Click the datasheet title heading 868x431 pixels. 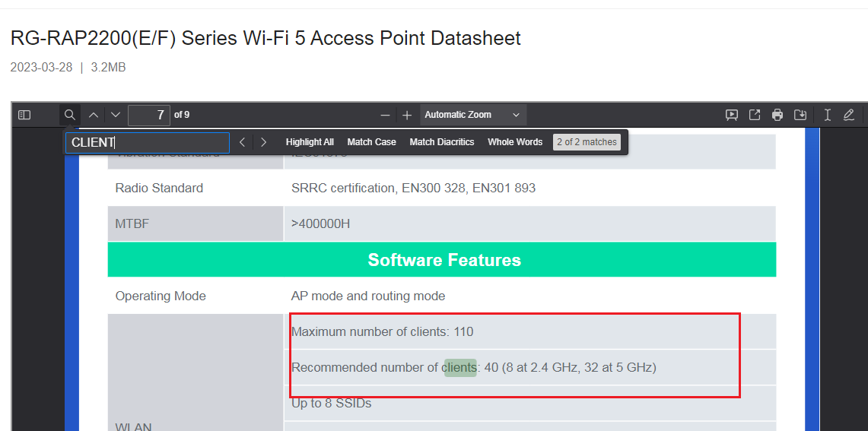pos(265,38)
